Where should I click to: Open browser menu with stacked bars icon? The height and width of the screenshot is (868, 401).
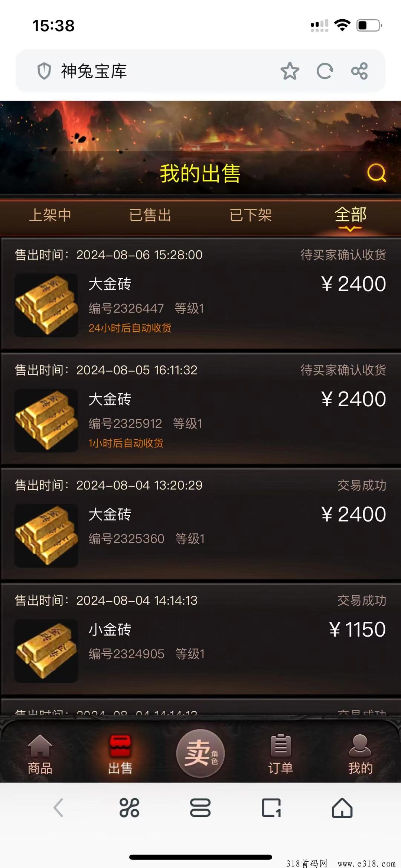200,807
